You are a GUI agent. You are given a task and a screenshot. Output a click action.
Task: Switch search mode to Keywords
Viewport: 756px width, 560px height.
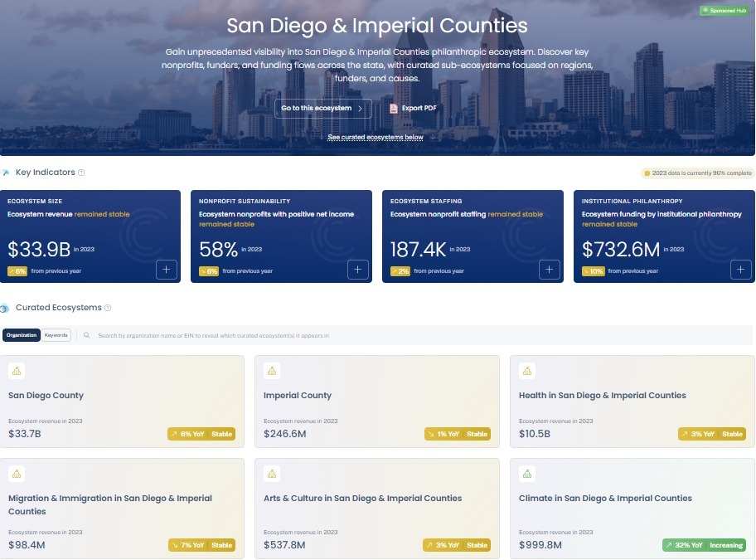click(56, 335)
